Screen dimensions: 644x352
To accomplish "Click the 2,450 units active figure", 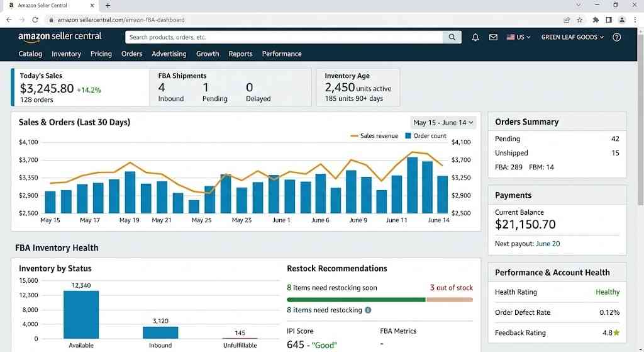I will 358,88.
